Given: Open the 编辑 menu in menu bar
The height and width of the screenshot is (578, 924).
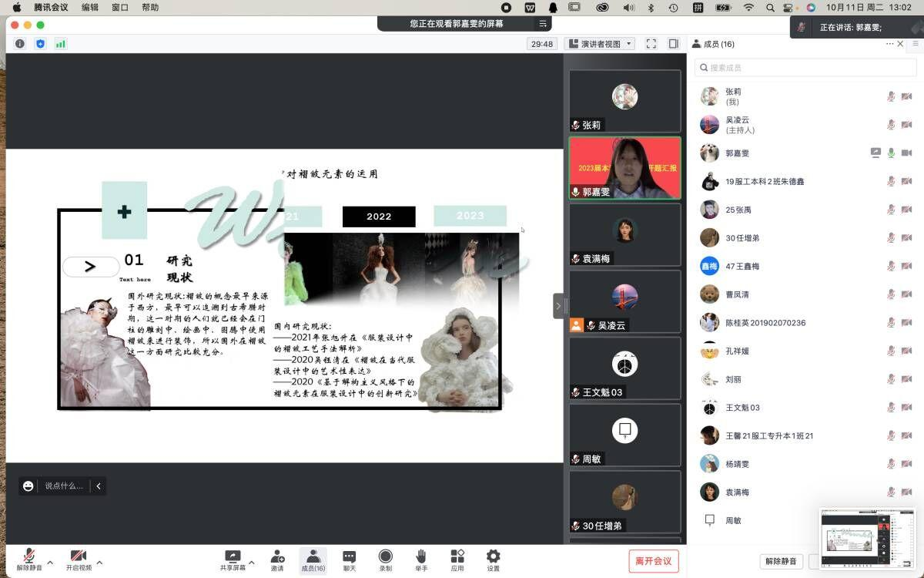Looking at the screenshot, I should pos(90,8).
